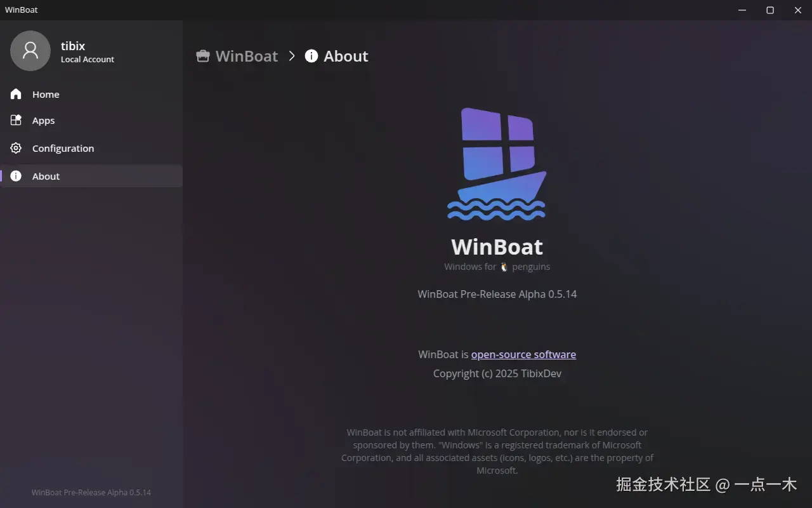This screenshot has height=508, width=812.
Task: Click the info icon next to About breadcrumb
Action: coord(311,56)
